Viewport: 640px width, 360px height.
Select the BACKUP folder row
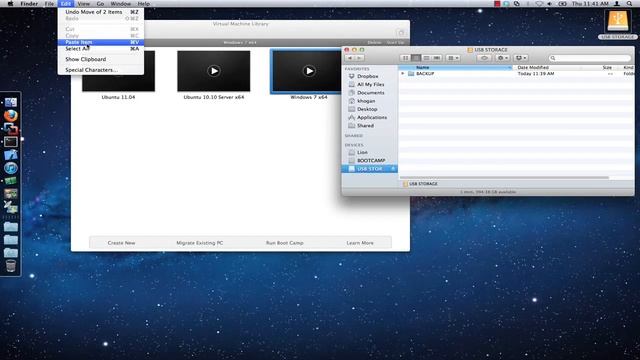(516, 73)
